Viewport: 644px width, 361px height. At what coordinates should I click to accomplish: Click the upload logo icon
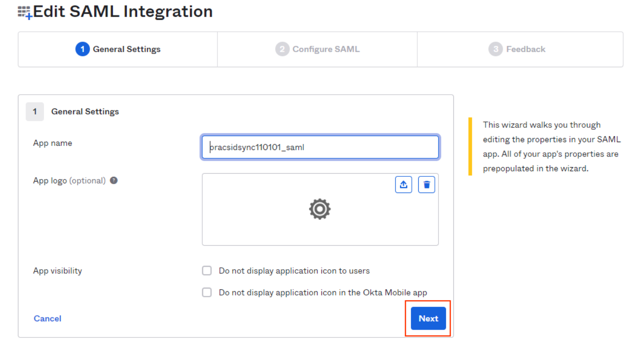pos(403,185)
